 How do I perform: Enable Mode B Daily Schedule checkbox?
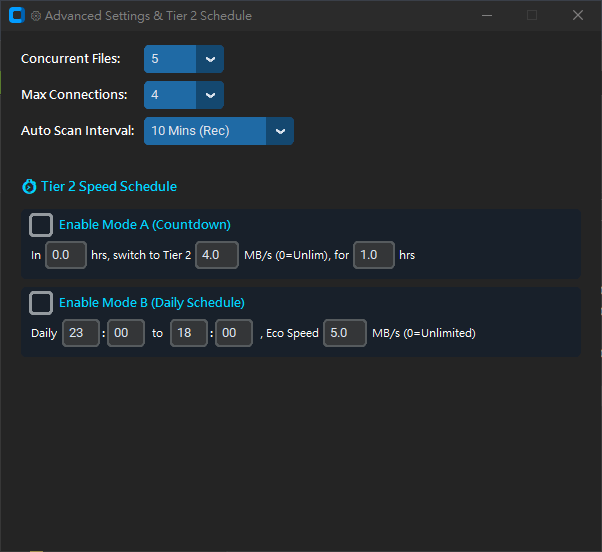click(x=41, y=303)
